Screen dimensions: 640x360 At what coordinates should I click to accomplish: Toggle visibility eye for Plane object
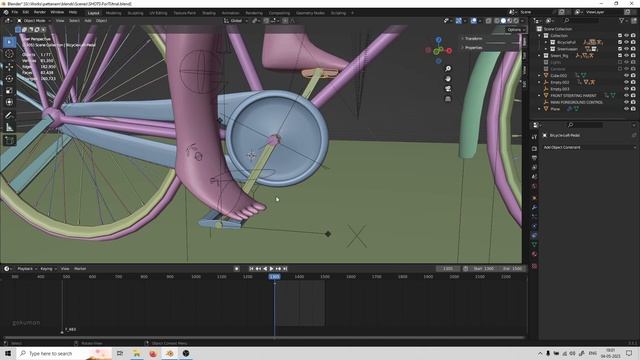coord(626,109)
